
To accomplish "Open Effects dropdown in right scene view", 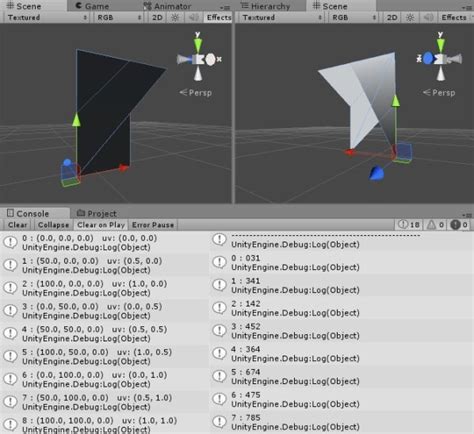I will 454,17.
